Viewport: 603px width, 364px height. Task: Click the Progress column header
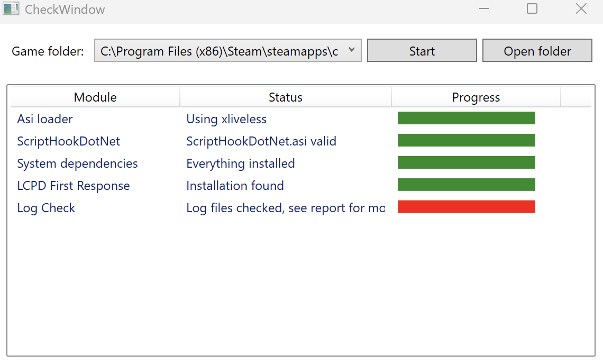[476, 97]
